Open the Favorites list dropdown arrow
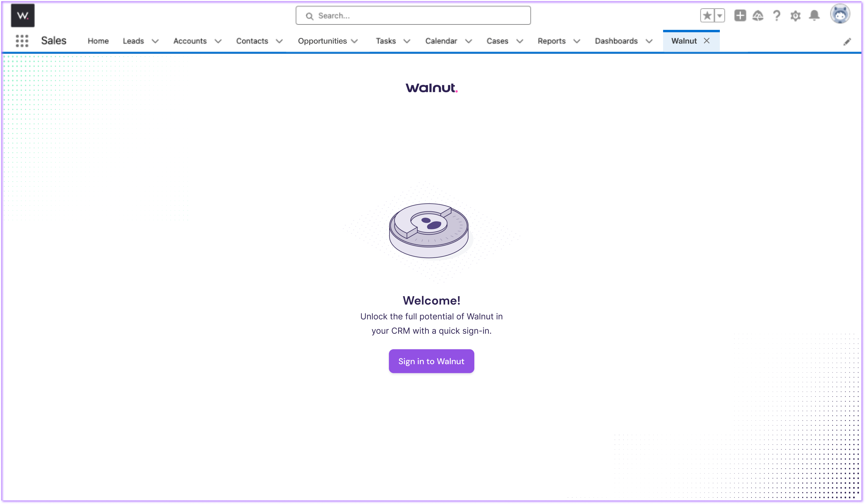Screen dimensions: 865x504 [x=720, y=16]
